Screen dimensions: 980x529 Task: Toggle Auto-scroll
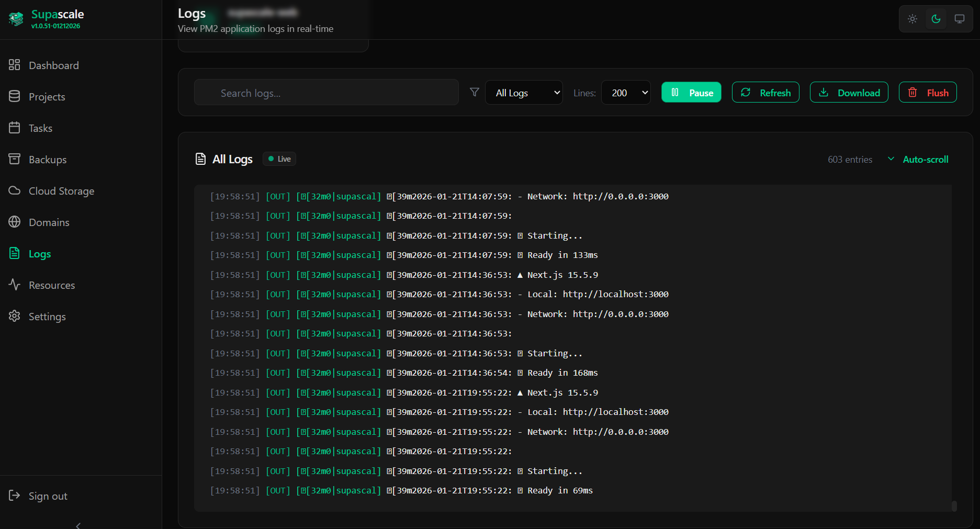point(918,160)
